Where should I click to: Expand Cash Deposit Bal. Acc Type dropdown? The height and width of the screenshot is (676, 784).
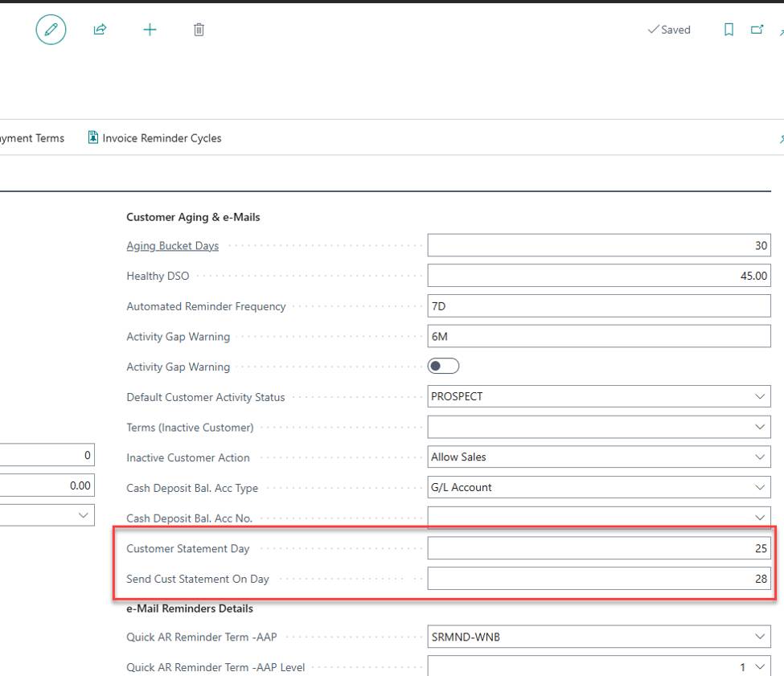pyautogui.click(x=760, y=487)
